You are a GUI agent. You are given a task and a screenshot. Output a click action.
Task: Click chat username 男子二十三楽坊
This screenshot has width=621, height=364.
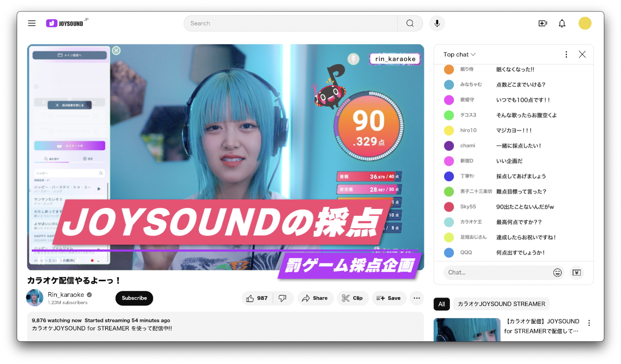click(476, 191)
